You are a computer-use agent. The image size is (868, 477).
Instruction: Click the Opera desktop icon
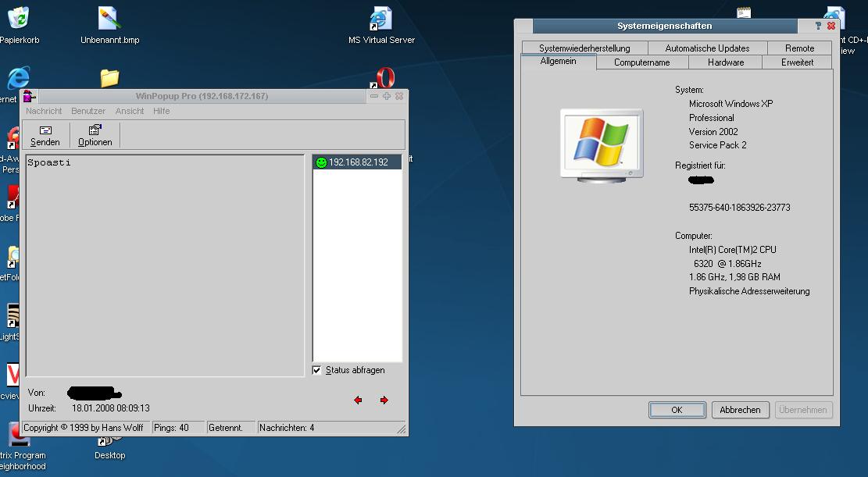(384, 78)
